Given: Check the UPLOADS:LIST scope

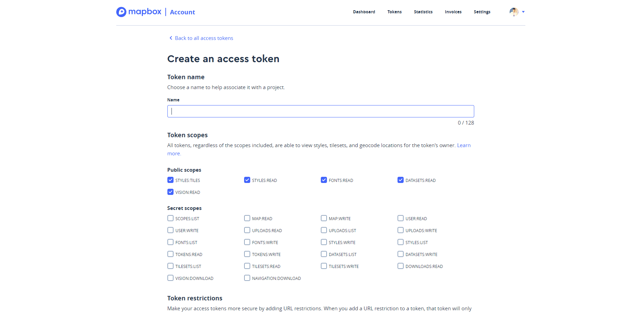Looking at the screenshot, I should (324, 230).
